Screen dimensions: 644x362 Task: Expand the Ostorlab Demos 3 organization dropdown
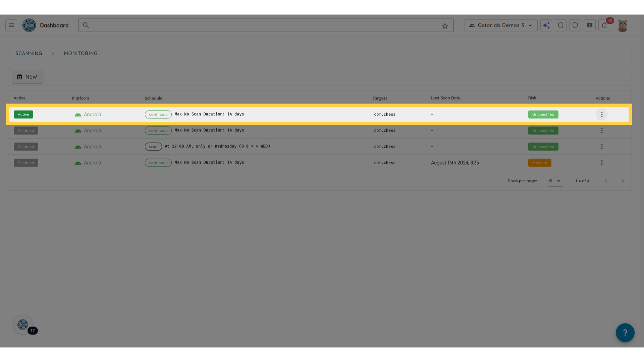point(501,25)
